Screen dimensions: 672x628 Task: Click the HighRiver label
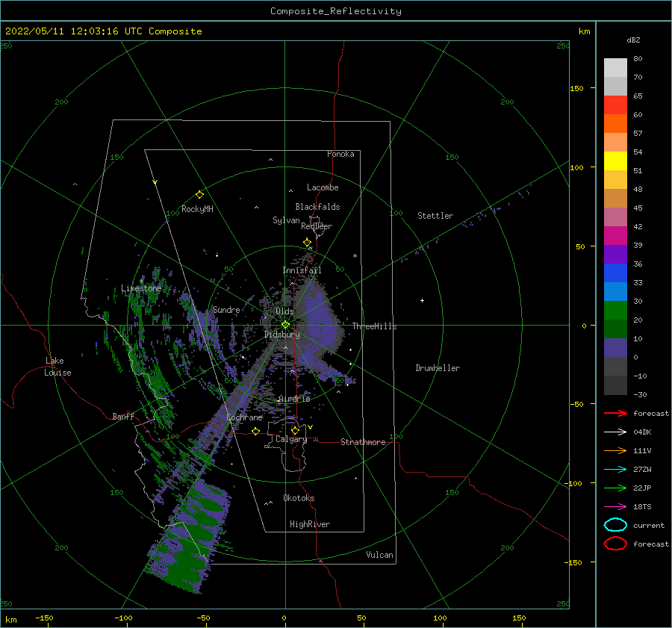click(x=310, y=524)
